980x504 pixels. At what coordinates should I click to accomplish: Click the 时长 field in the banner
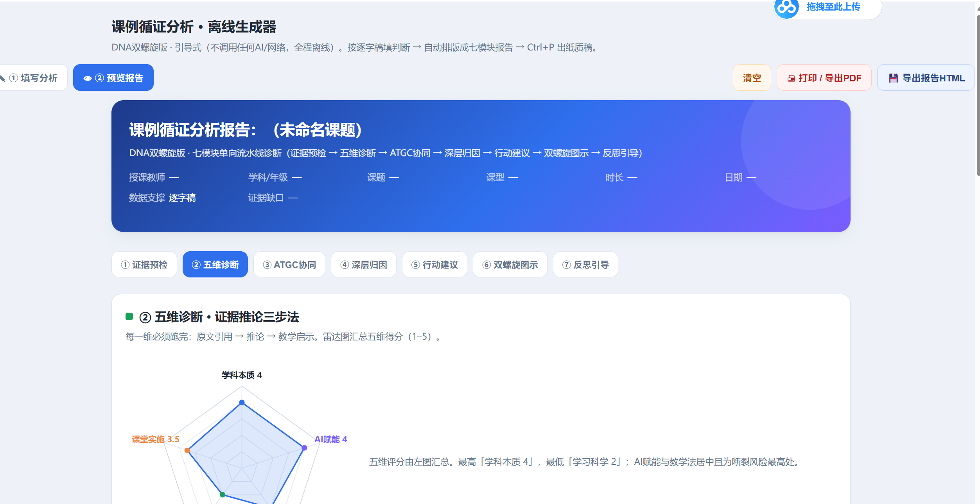coord(621,177)
